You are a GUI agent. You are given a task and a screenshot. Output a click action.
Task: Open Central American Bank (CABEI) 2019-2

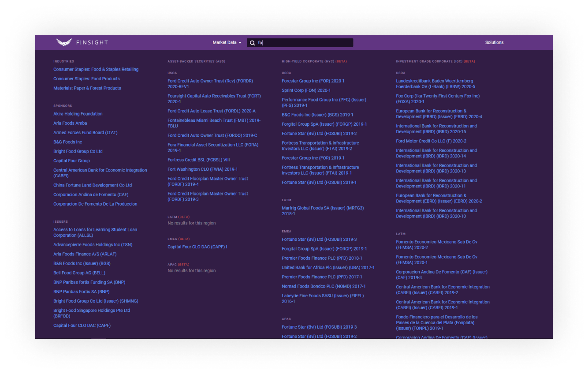[443, 290]
